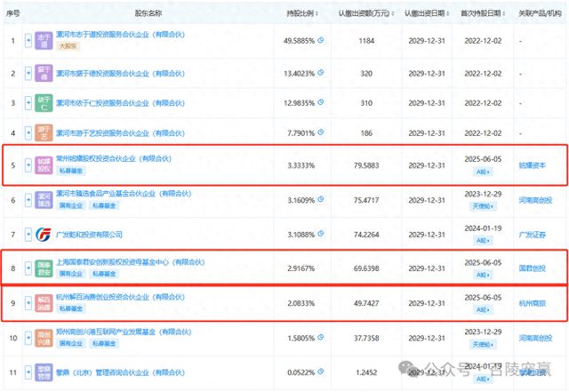Click the 漯河臻选 logo in row 6

pos(44,200)
